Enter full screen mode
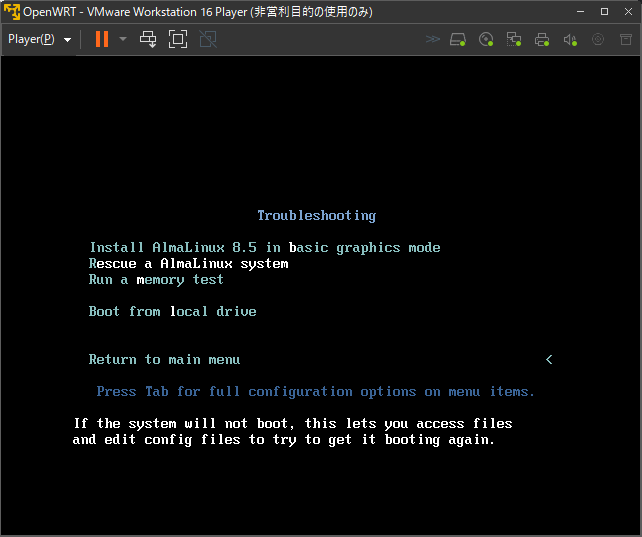 coord(178,39)
